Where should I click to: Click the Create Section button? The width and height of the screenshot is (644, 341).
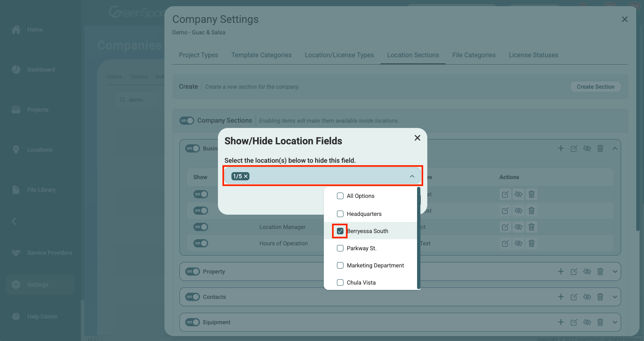(595, 87)
